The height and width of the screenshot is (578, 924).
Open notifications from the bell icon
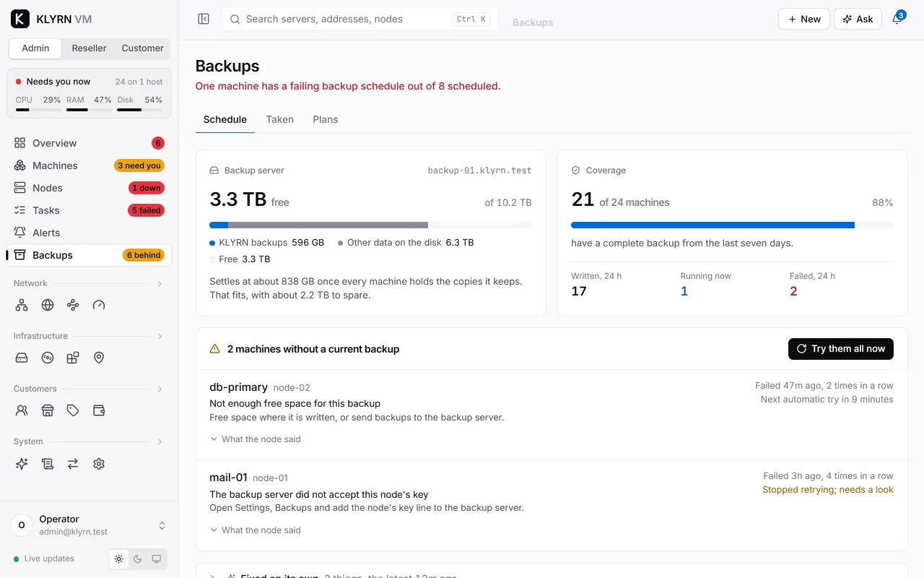[897, 20]
